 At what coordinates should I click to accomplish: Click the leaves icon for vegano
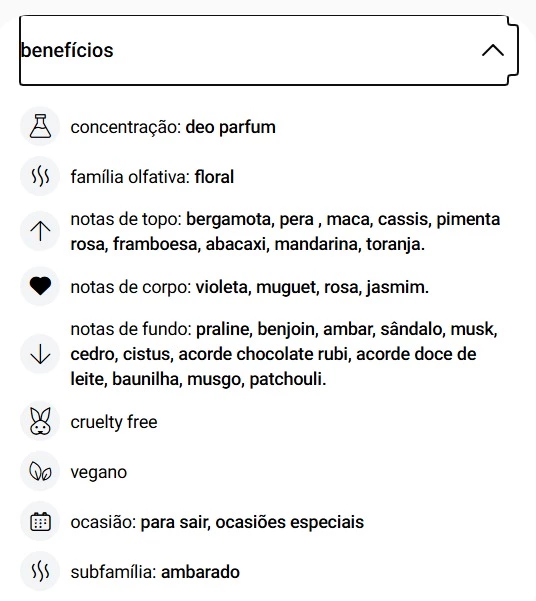point(40,471)
